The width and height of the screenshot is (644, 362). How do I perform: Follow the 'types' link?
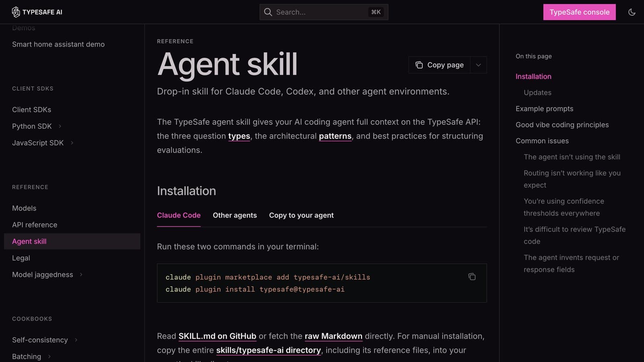pos(239,136)
